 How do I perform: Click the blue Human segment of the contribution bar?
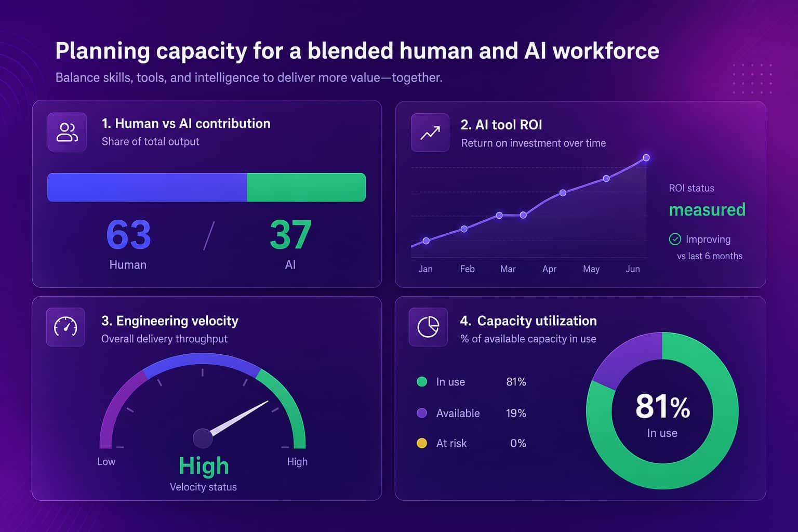147,187
